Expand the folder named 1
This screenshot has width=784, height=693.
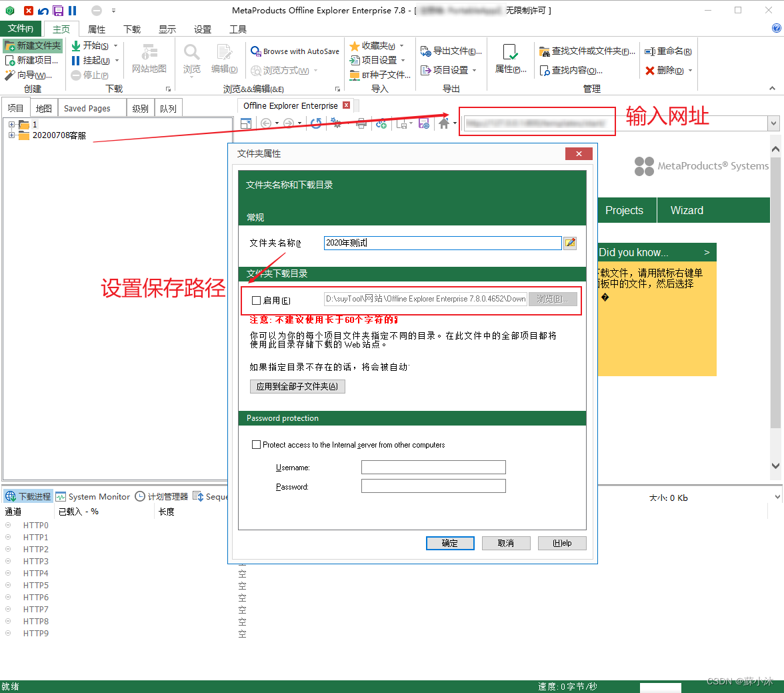(11, 124)
